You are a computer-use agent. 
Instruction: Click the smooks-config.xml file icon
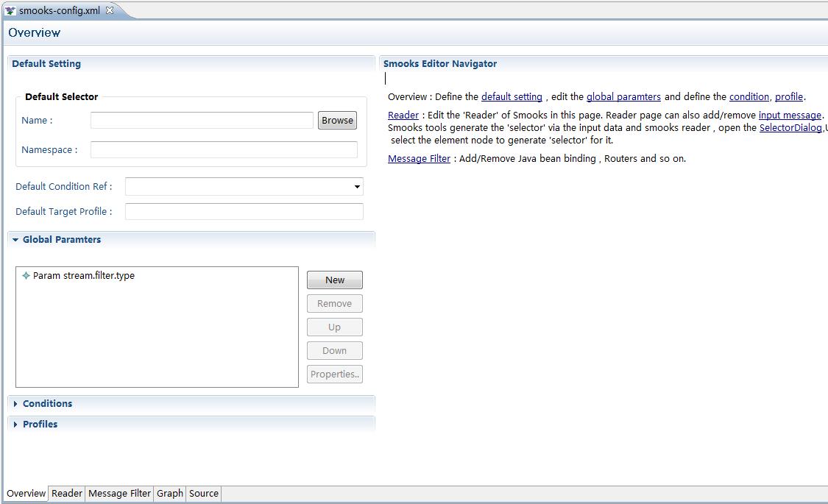(x=10, y=10)
